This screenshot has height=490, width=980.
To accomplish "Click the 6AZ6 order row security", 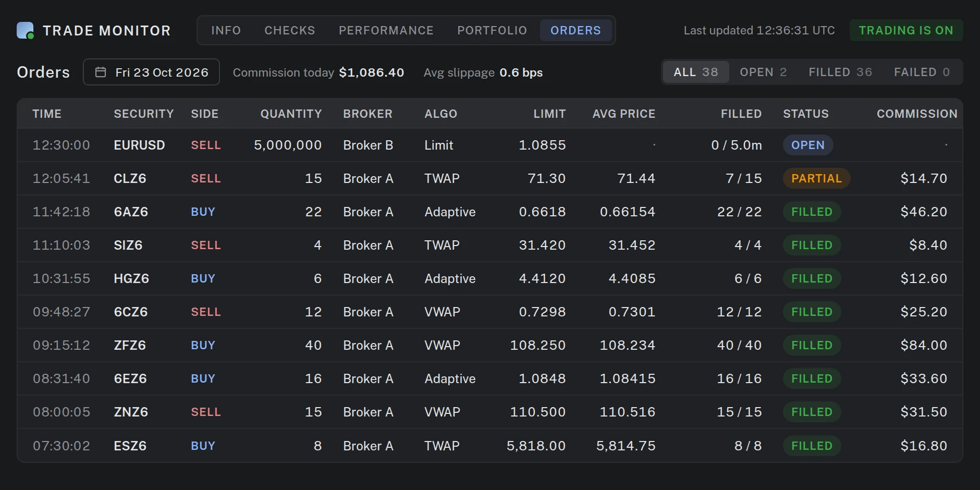I will pyautogui.click(x=131, y=212).
